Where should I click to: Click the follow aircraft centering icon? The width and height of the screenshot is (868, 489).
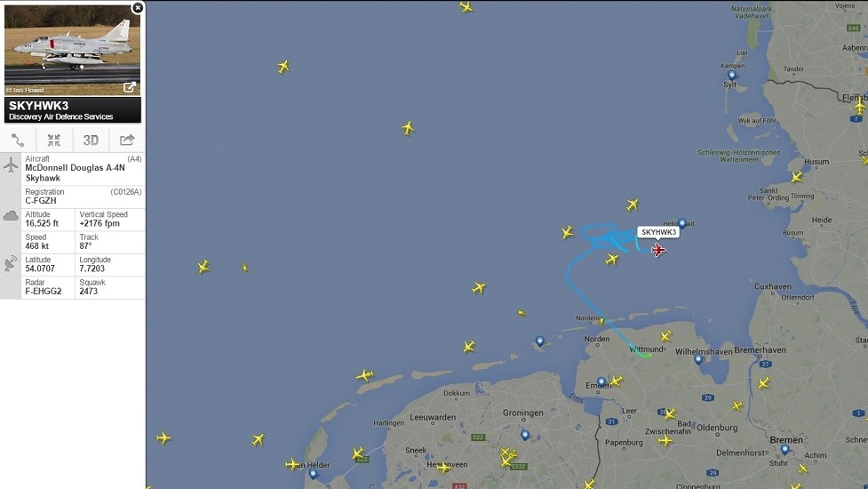point(53,140)
